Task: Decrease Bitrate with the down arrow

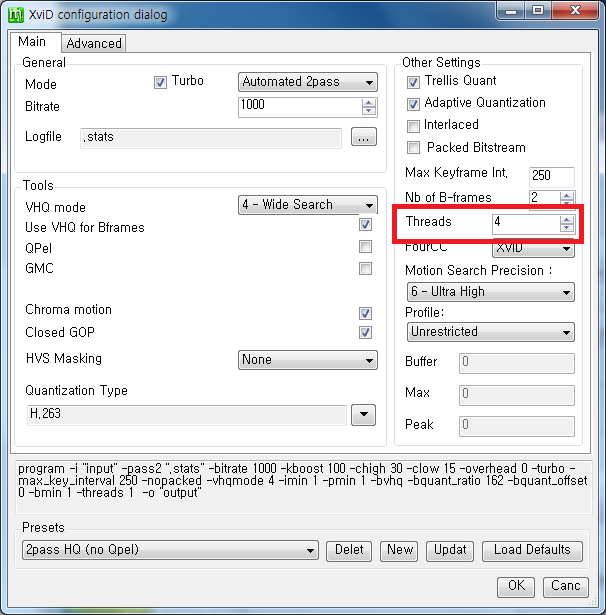Action: (x=369, y=111)
